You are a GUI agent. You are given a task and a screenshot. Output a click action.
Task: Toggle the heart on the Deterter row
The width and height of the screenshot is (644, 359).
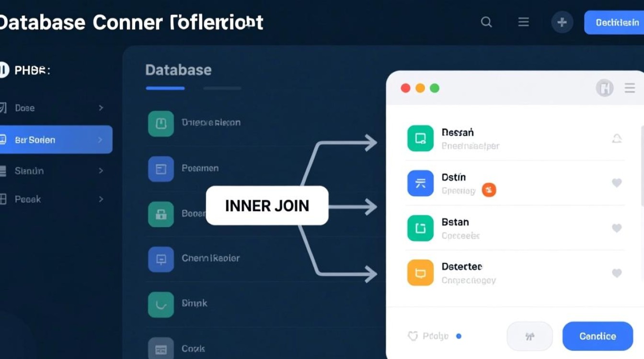(617, 273)
